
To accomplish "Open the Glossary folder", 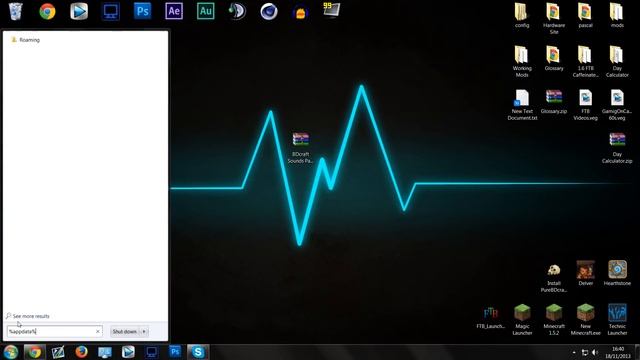I will [553, 58].
